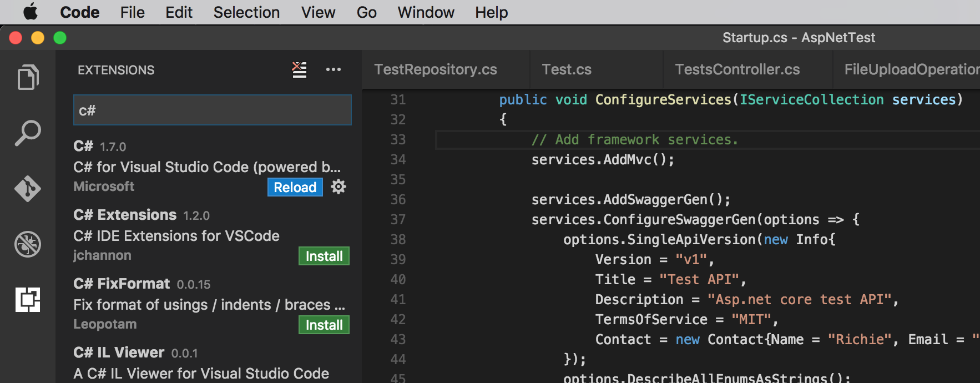Open the Explorer view in activity bar
Viewport: 980px width, 383px height.
point(28,77)
